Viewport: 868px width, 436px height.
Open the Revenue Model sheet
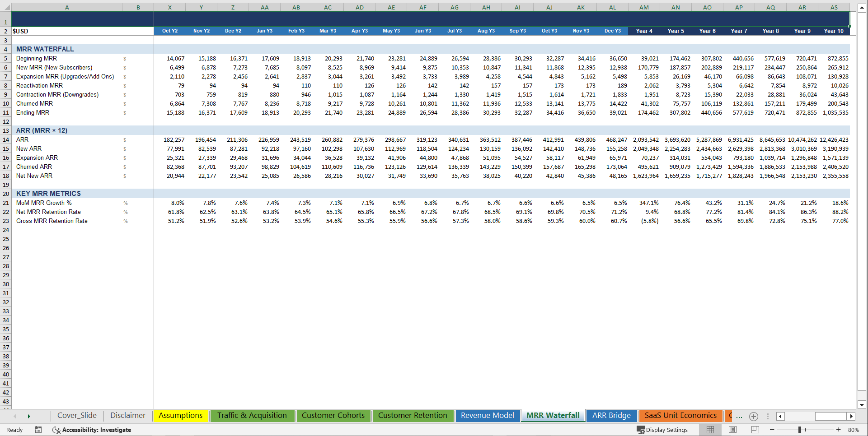pyautogui.click(x=488, y=415)
